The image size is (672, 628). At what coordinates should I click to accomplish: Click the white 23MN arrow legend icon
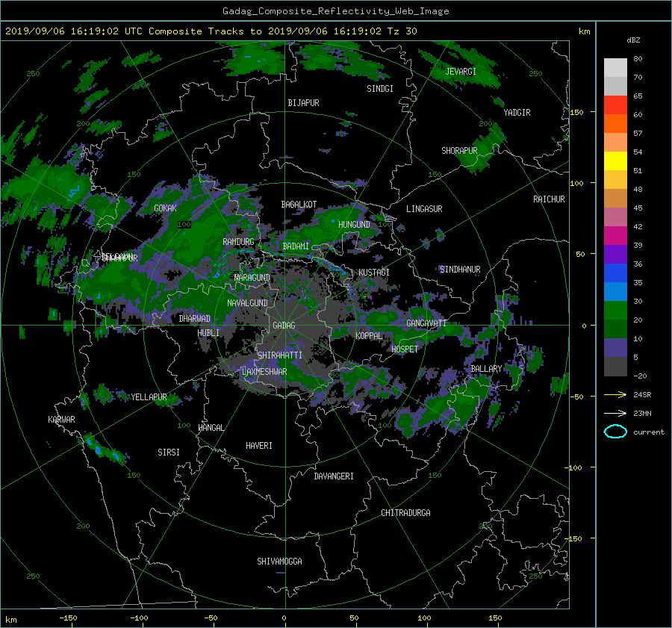tap(615, 414)
